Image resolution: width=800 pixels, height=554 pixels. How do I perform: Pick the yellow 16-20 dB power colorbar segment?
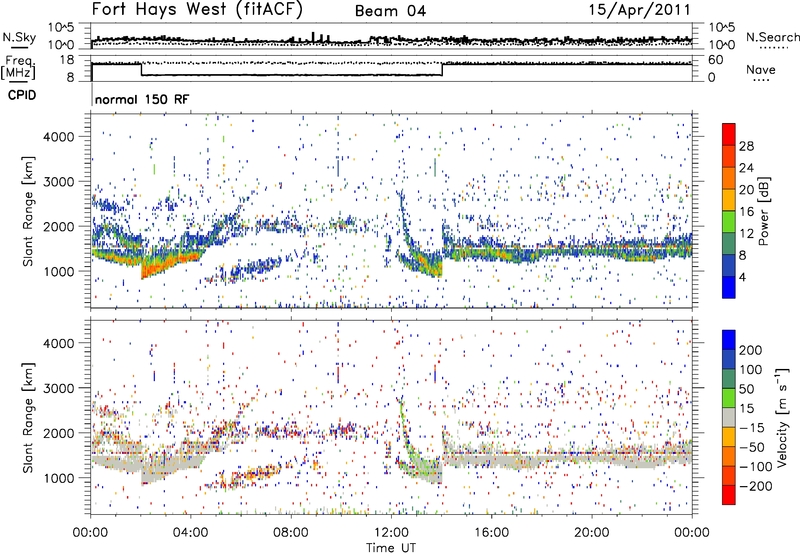729,199
